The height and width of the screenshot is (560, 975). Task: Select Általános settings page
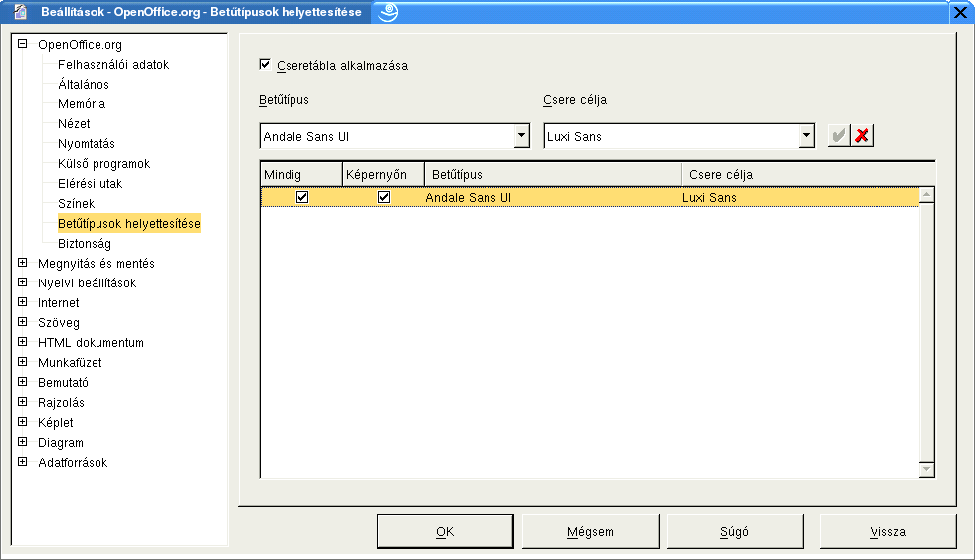[x=84, y=84]
